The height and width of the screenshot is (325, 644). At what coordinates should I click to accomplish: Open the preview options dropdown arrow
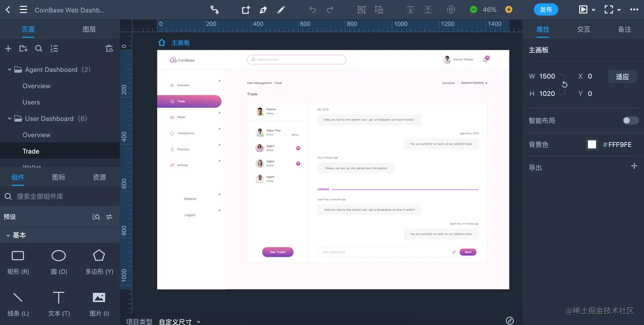pyautogui.click(x=593, y=10)
